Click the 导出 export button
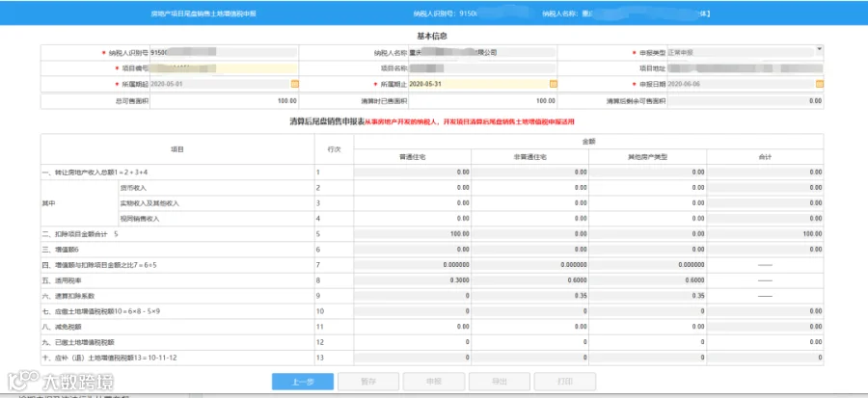Image resolution: width=868 pixels, height=398 pixels. pos(500,382)
